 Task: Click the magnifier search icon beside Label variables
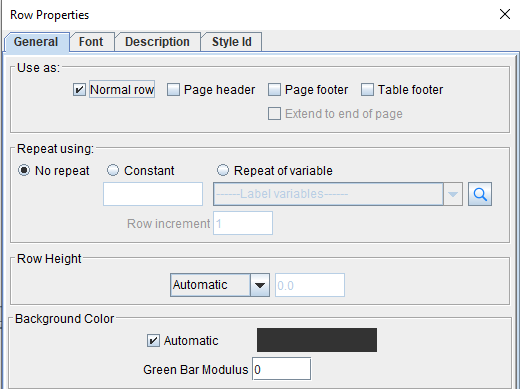(x=480, y=194)
